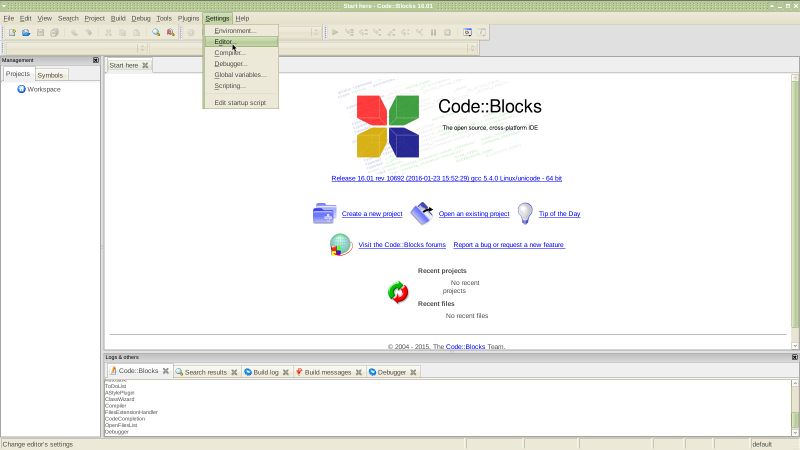Image resolution: width=800 pixels, height=450 pixels.
Task: Click the Find magnifier toolbar icon
Action: (x=156, y=32)
